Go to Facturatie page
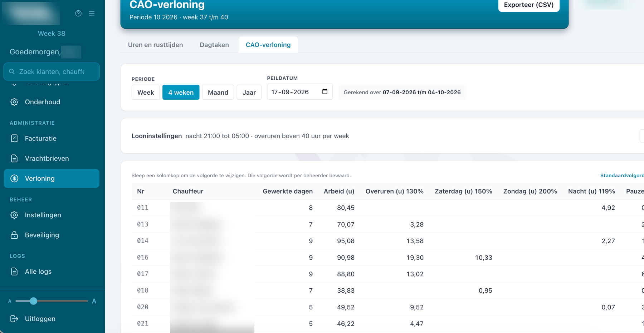644x333 pixels. point(52,138)
